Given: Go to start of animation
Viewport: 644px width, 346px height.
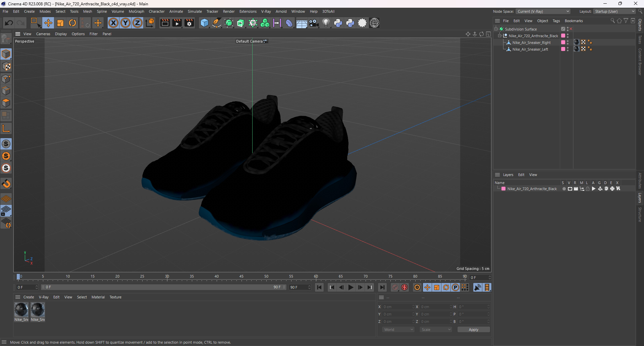Looking at the screenshot, I should click(x=319, y=287).
